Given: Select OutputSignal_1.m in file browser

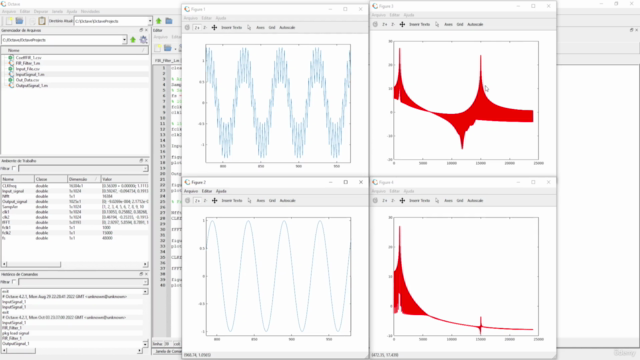Looking at the screenshot, I should pyautogui.click(x=31, y=86).
